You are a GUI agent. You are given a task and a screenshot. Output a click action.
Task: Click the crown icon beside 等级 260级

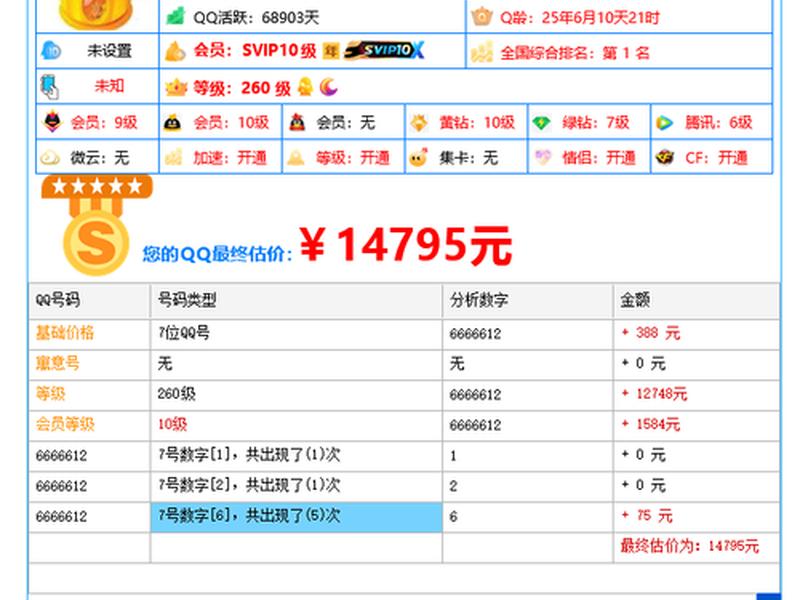click(x=176, y=88)
